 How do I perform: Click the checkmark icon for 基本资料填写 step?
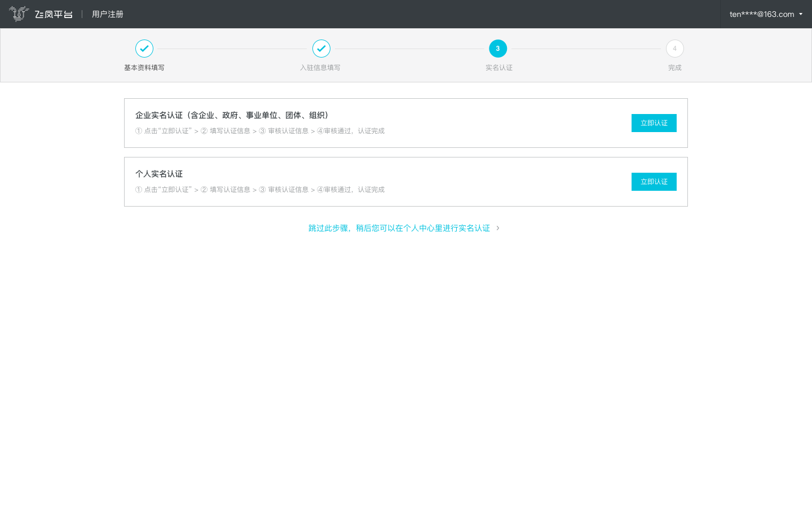pyautogui.click(x=144, y=49)
